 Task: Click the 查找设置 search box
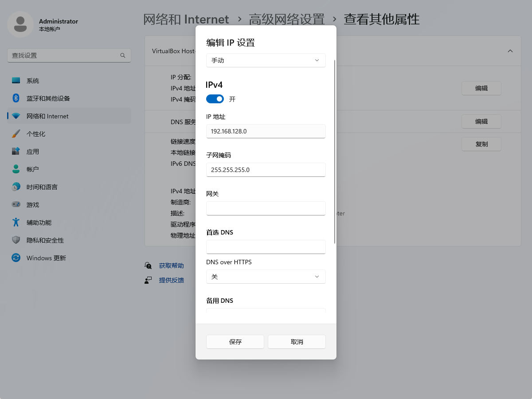click(69, 55)
